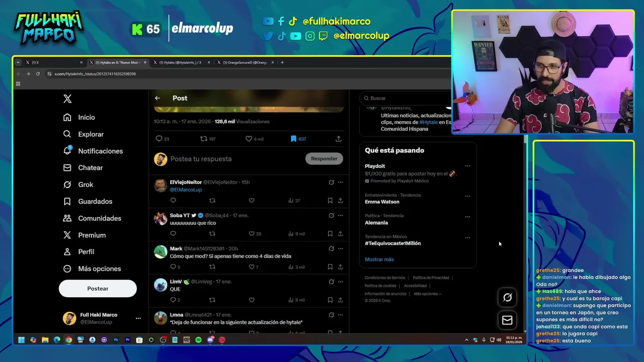
Task: Open more options on the Alemania trend
Action: point(467,217)
